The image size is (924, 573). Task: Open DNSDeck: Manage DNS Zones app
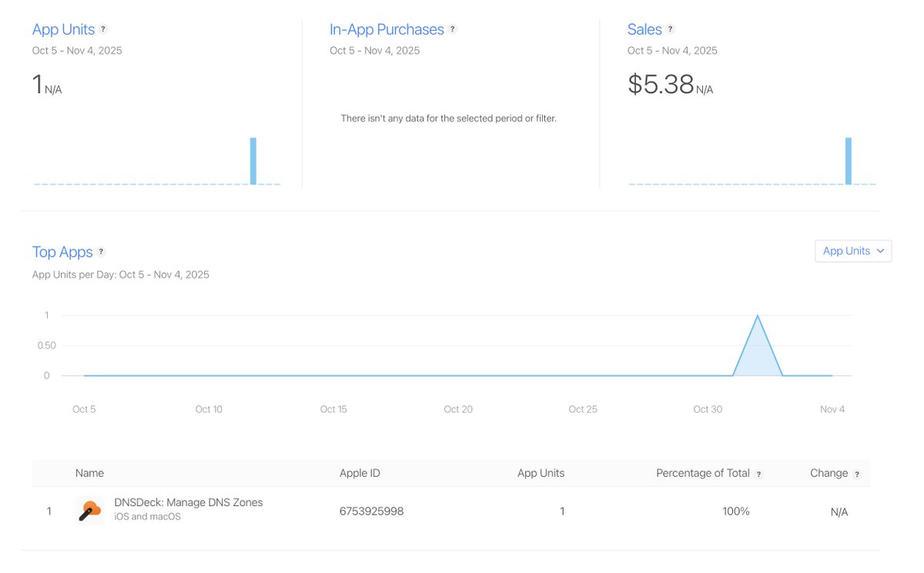(189, 502)
